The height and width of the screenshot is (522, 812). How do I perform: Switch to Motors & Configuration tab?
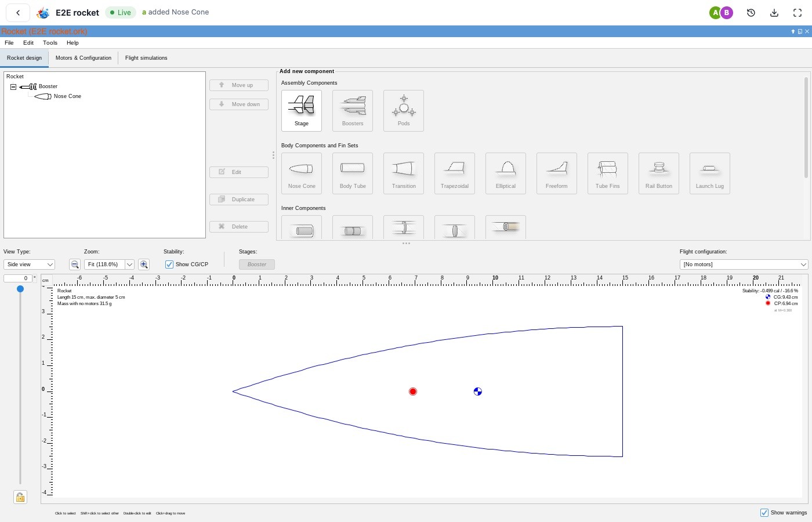pyautogui.click(x=84, y=58)
